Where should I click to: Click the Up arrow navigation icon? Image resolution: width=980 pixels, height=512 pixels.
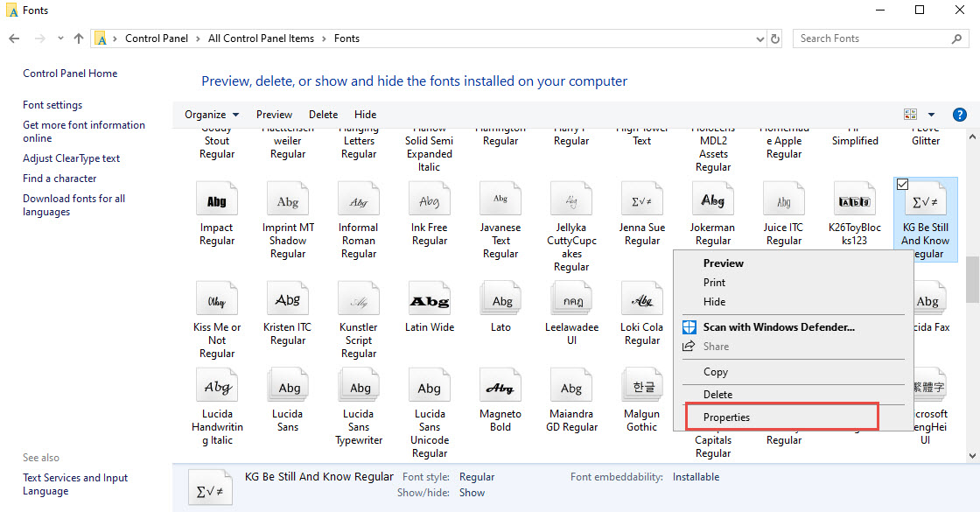(79, 39)
